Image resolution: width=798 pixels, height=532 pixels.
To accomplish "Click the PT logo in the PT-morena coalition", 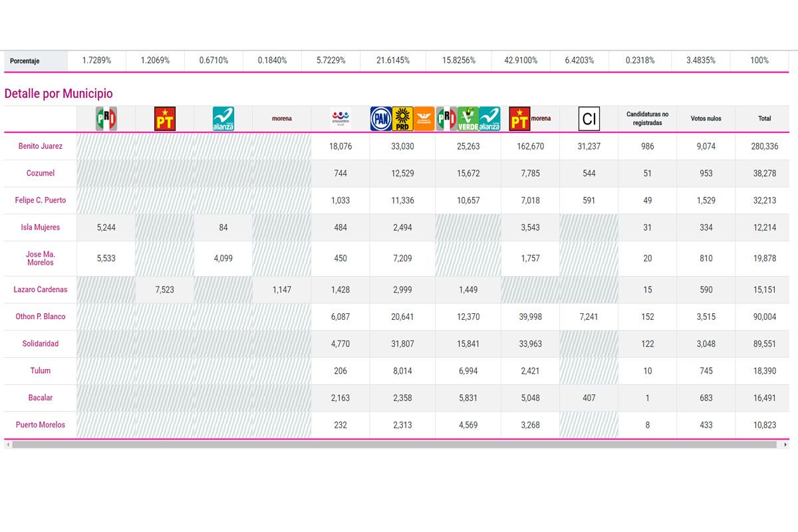I will 519,118.
